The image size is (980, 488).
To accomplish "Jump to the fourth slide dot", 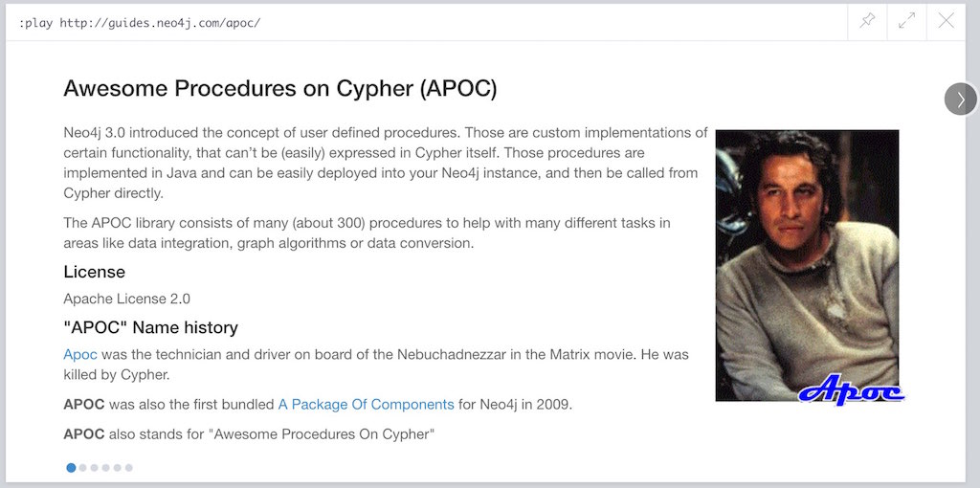I will [105, 467].
